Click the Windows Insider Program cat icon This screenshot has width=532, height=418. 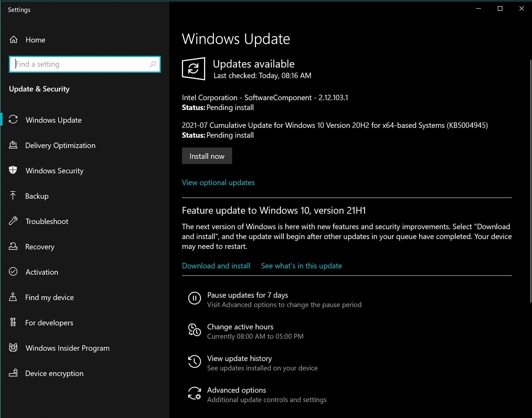[13, 348]
